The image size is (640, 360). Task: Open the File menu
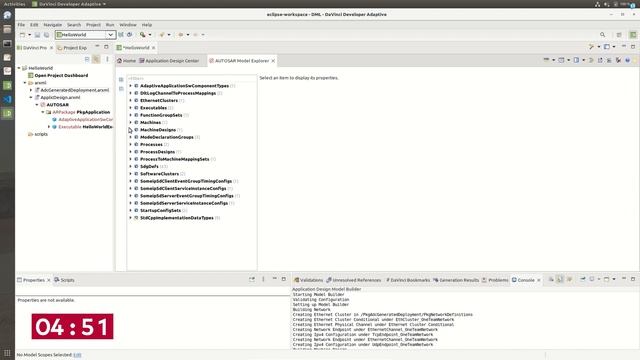[21, 24]
